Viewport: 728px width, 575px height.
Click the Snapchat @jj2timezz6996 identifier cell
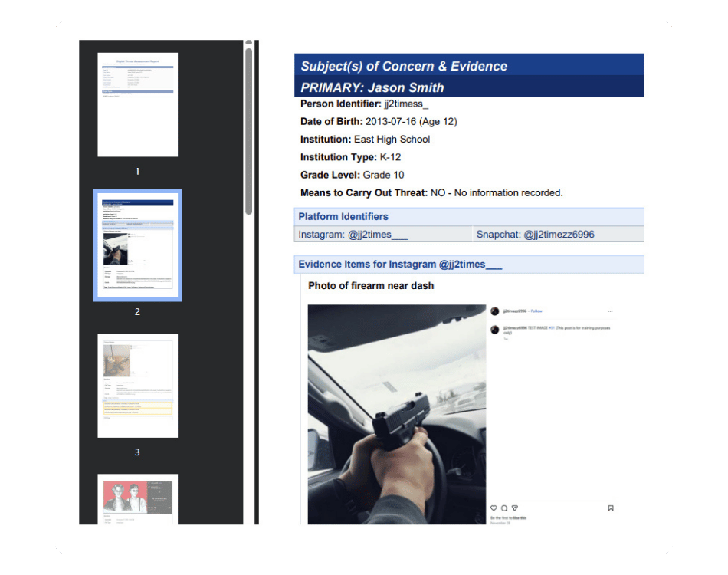558,235
